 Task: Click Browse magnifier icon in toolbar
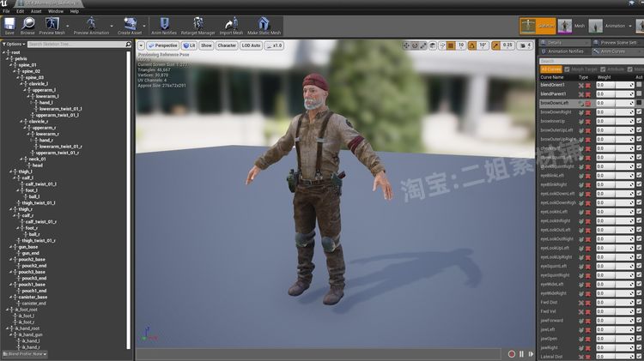(x=27, y=24)
